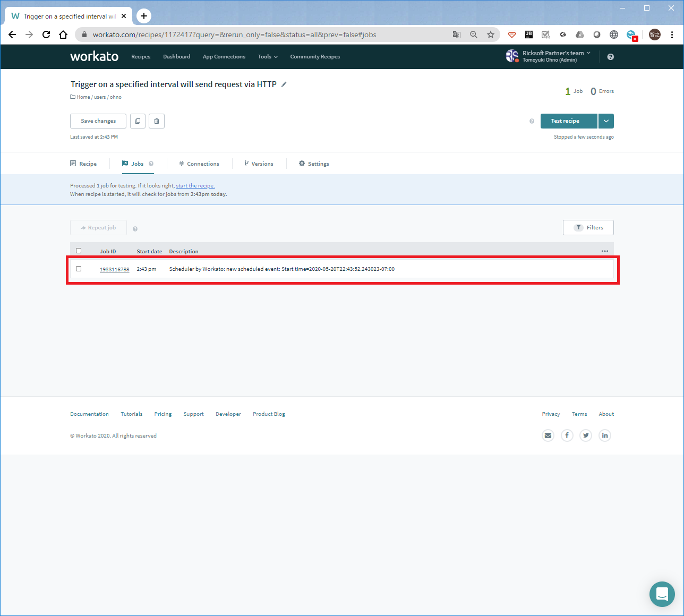684x616 pixels.
Task: Open the column options three-dot menu
Action: [x=605, y=251]
